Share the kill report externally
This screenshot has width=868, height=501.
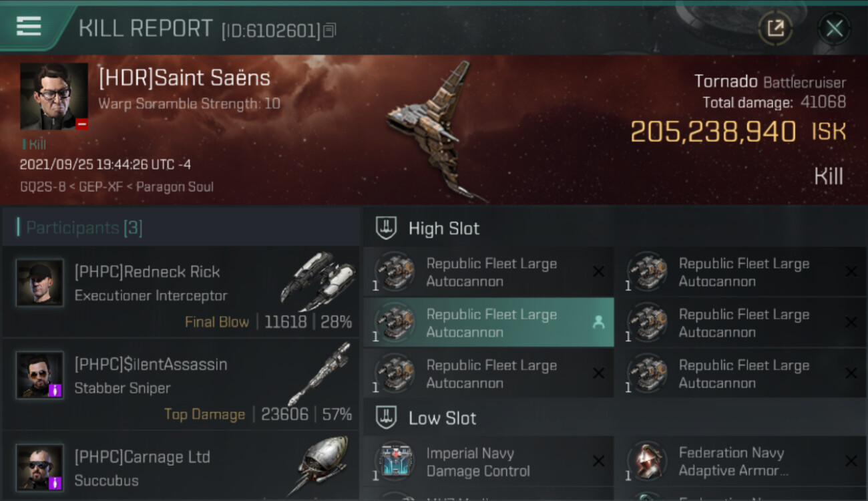click(x=775, y=28)
